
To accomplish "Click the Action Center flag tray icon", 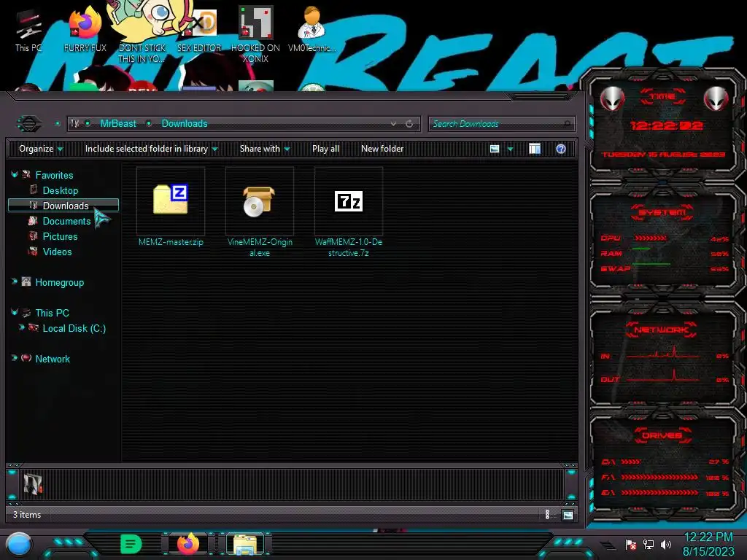I will click(x=631, y=544).
